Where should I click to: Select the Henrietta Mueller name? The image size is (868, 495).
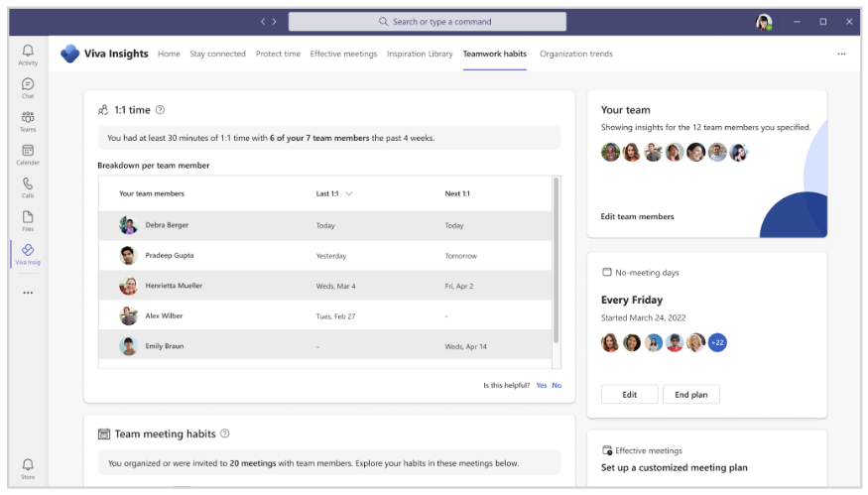(x=174, y=286)
